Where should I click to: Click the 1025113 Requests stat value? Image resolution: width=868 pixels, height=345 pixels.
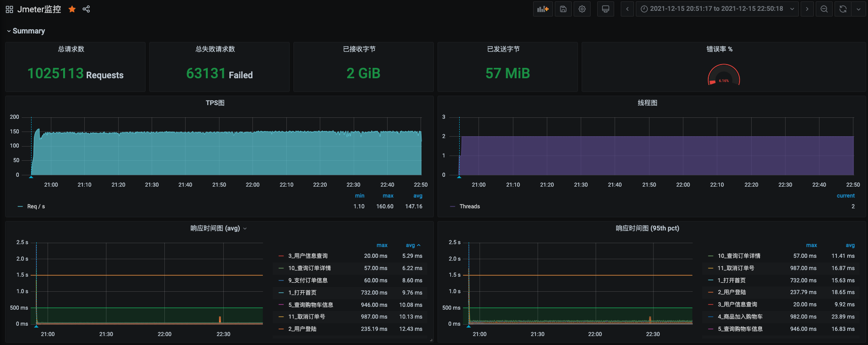pyautogui.click(x=75, y=74)
